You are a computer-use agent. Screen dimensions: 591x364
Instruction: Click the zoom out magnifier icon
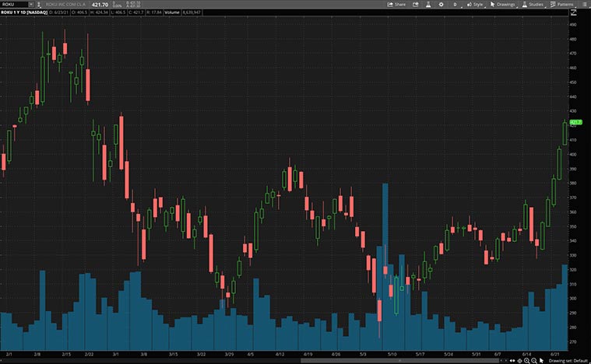(533, 361)
